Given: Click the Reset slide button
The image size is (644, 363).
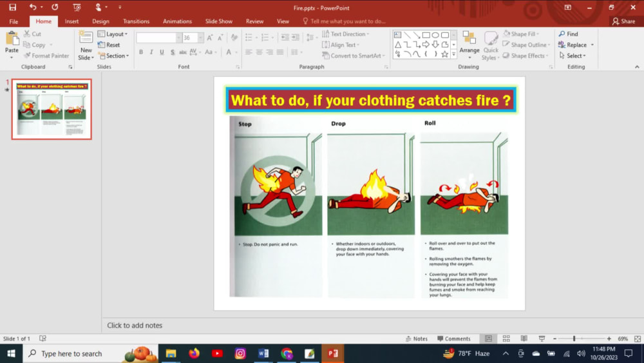Looking at the screenshot, I should pos(109,44).
